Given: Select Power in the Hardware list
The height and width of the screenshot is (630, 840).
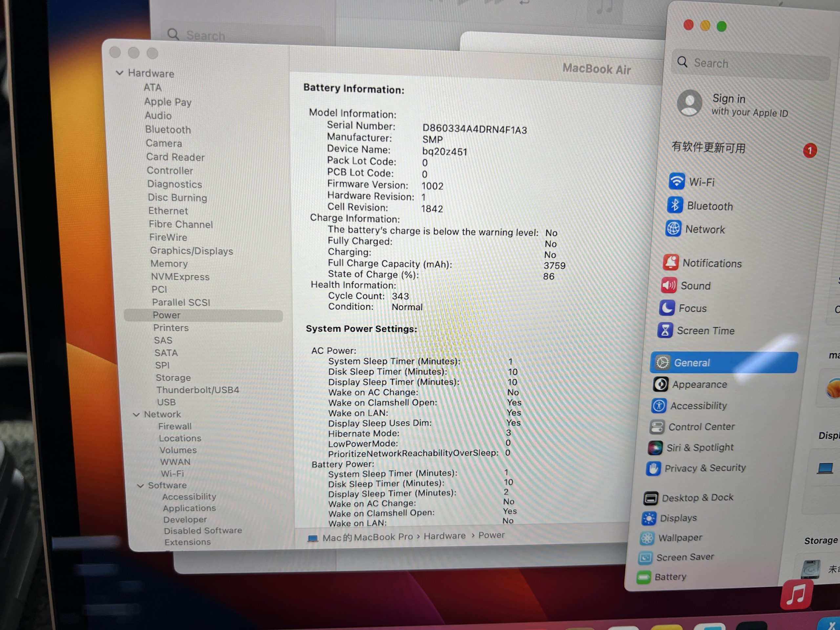Looking at the screenshot, I should tap(203, 315).
